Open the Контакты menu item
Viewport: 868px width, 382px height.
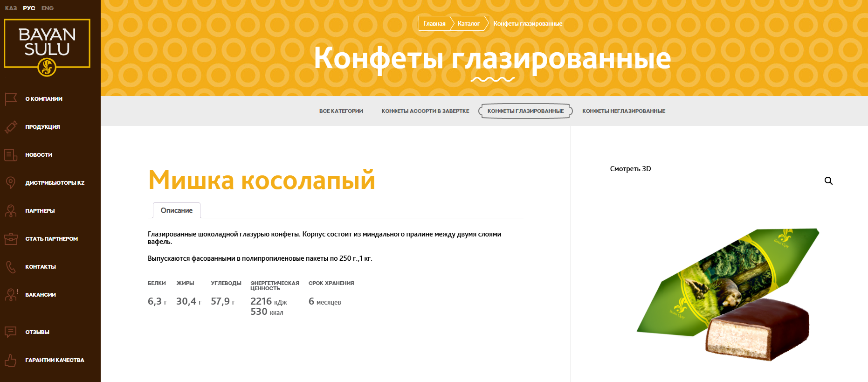41,267
